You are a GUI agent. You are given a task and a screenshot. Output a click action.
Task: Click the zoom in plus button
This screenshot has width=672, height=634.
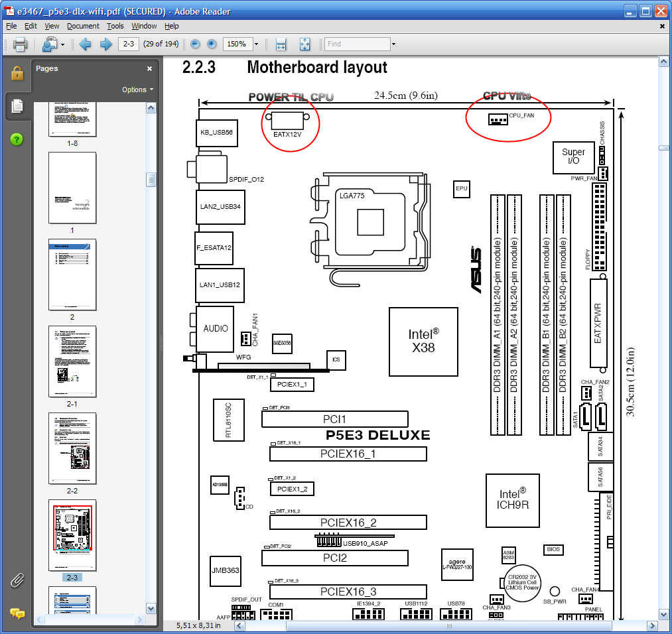[x=212, y=44]
